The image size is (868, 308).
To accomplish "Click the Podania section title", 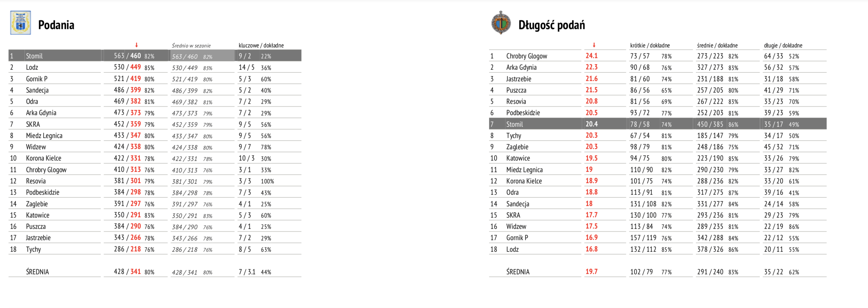I will pos(56,24).
